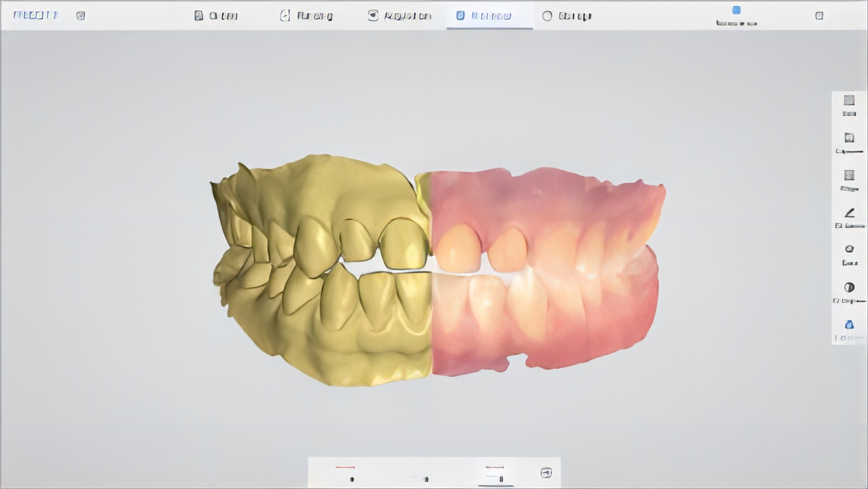Switch to the second workflow tab in top bar
The width and height of the screenshot is (868, 489).
pos(306,16)
